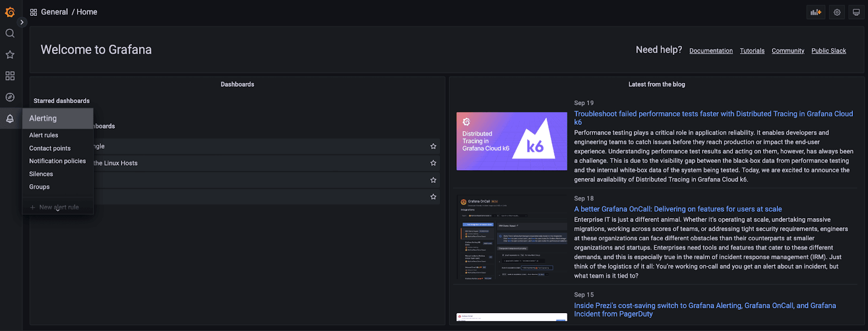The image size is (868, 331).
Task: Cycle view mode with monitor icon
Action: click(x=856, y=12)
